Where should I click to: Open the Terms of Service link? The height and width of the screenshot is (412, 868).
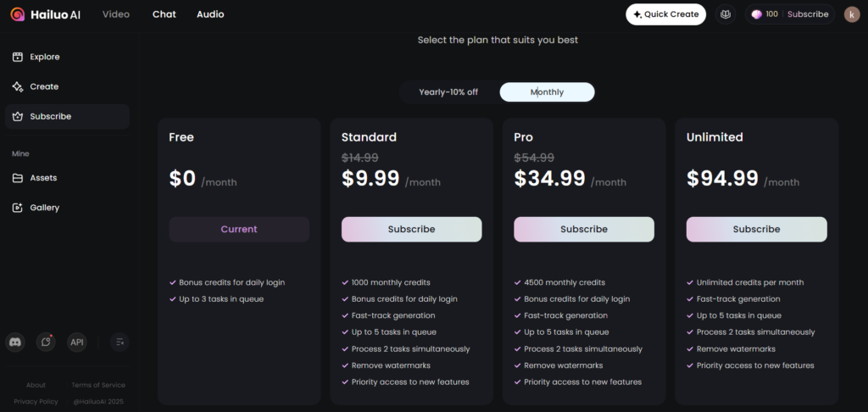coord(98,385)
